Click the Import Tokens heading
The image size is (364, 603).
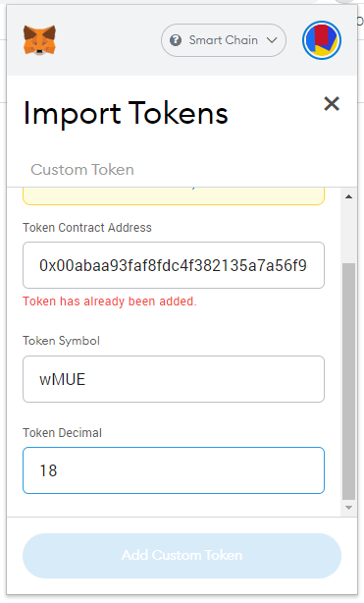(126, 114)
